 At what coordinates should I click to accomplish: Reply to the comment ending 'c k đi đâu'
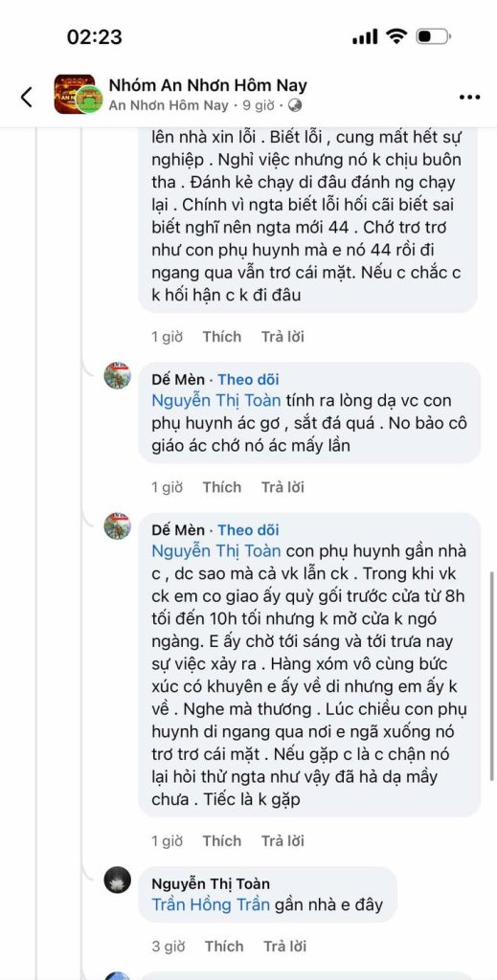(x=282, y=336)
